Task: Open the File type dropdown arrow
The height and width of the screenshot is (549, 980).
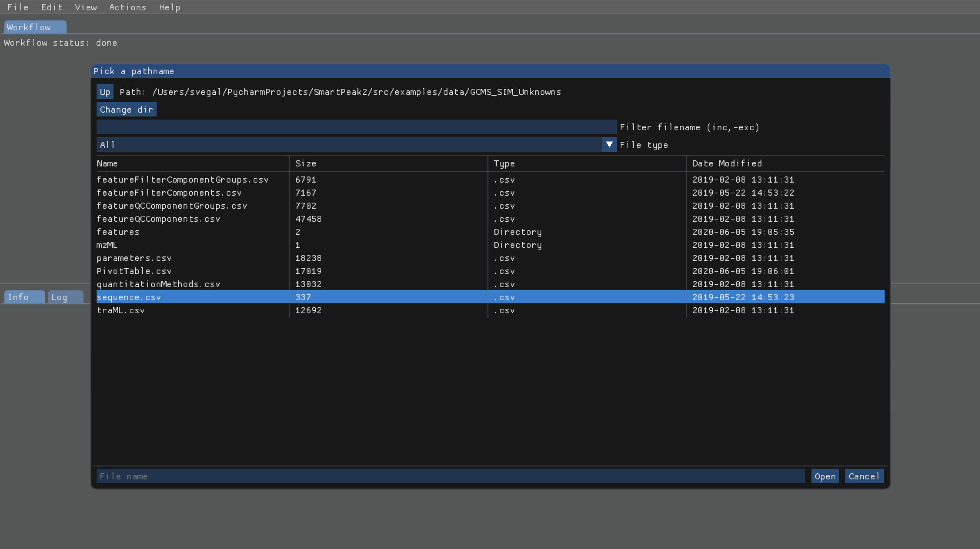Action: [609, 145]
